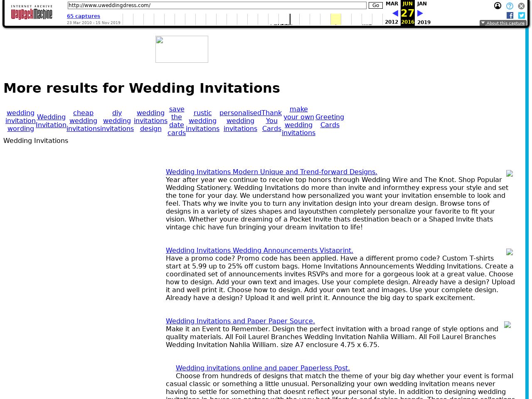
Task: Open the save the date cards link
Action: [177, 121]
